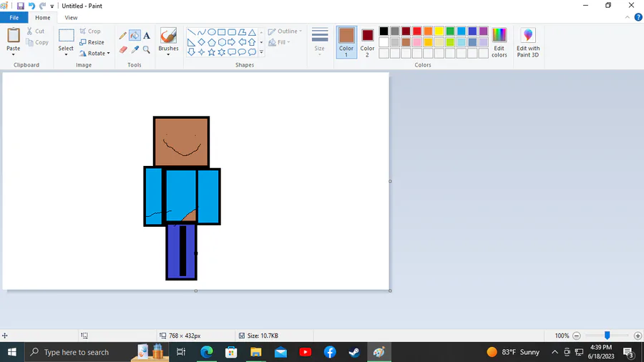
Task: Choose the Down arrow shape
Action: pos(191,52)
